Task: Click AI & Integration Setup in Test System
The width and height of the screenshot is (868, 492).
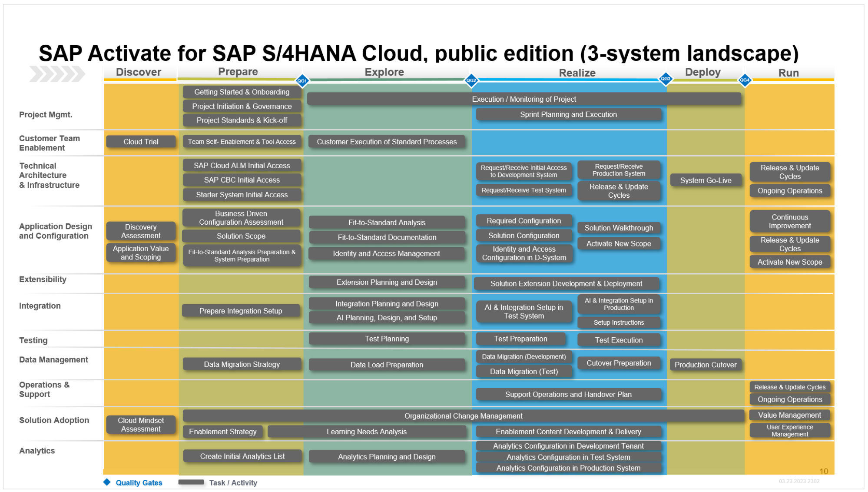Action: (524, 312)
